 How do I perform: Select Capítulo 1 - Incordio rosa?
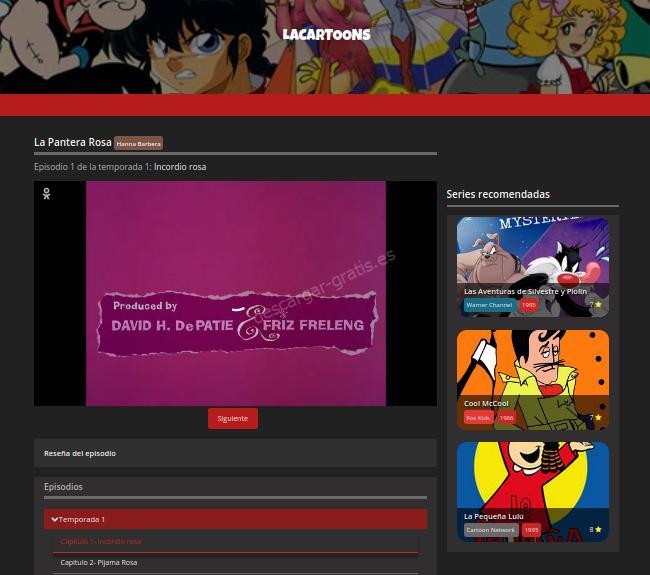[100, 541]
